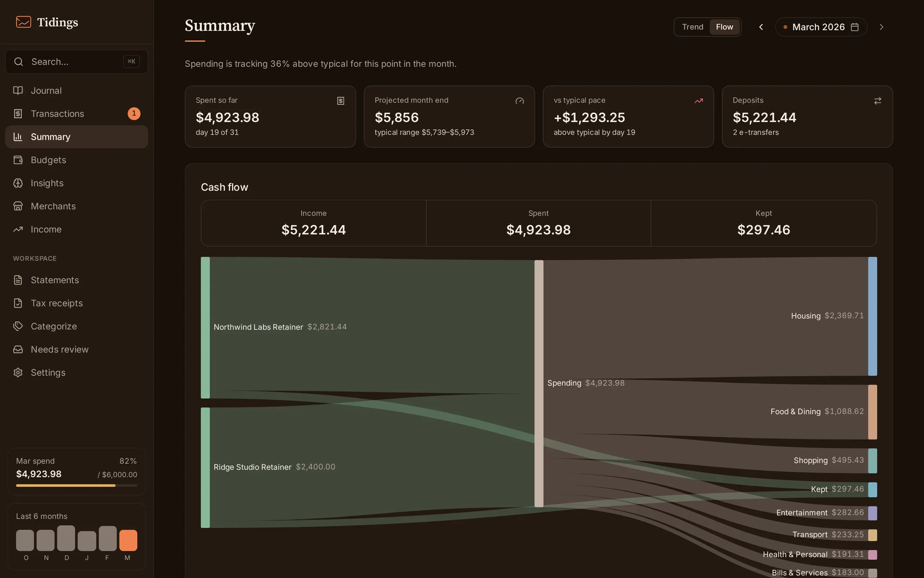Click the Shopping teal color node
Image resolution: width=924 pixels, height=578 pixels.
coord(872,461)
